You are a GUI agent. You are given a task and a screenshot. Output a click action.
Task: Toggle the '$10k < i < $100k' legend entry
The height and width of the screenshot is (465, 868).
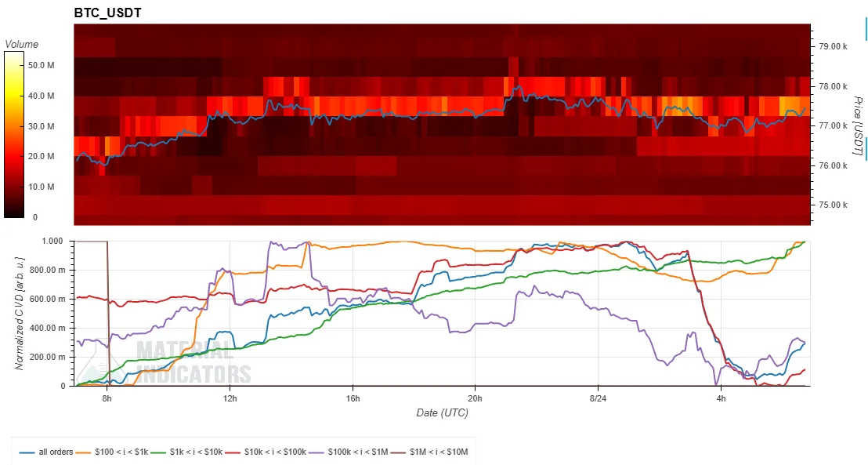coord(266,452)
